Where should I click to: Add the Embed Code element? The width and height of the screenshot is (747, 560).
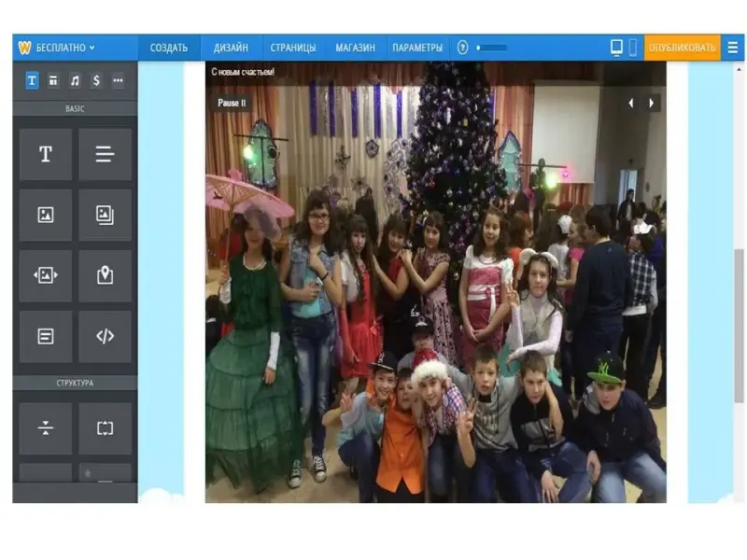[105, 336]
